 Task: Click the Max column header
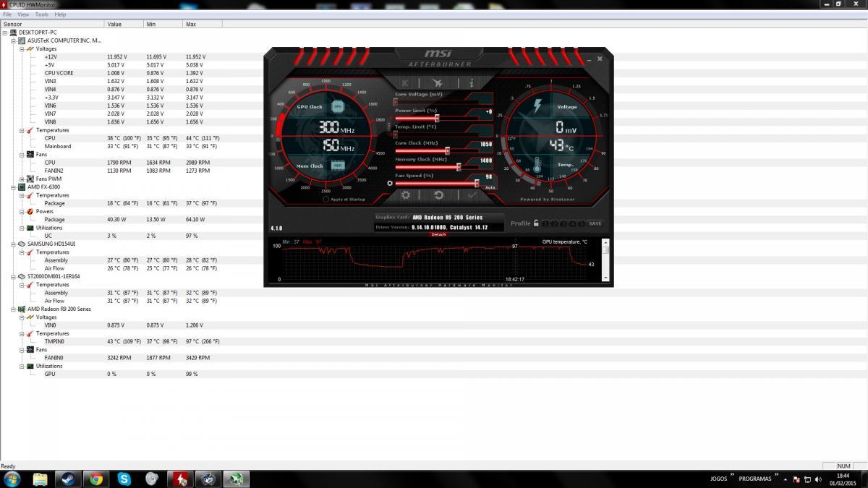203,25
